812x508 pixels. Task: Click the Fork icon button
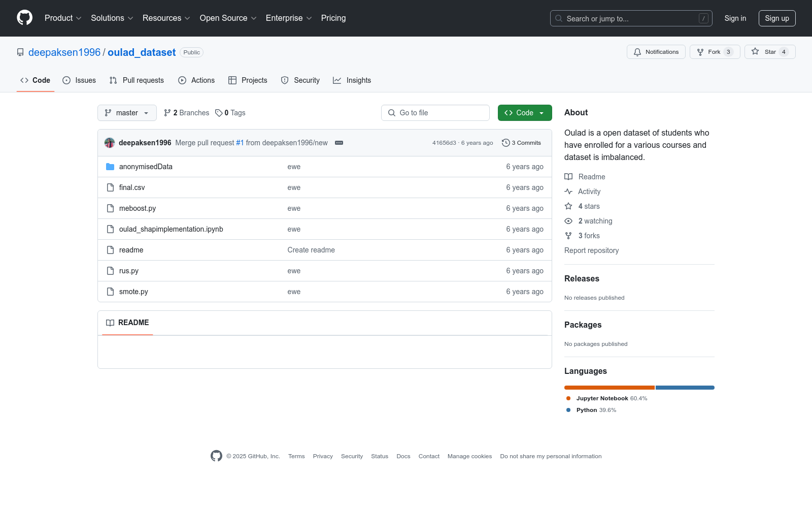[700, 52]
